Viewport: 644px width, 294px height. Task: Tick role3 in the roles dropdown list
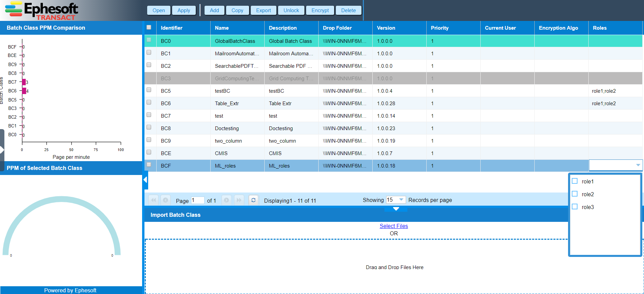click(x=575, y=207)
